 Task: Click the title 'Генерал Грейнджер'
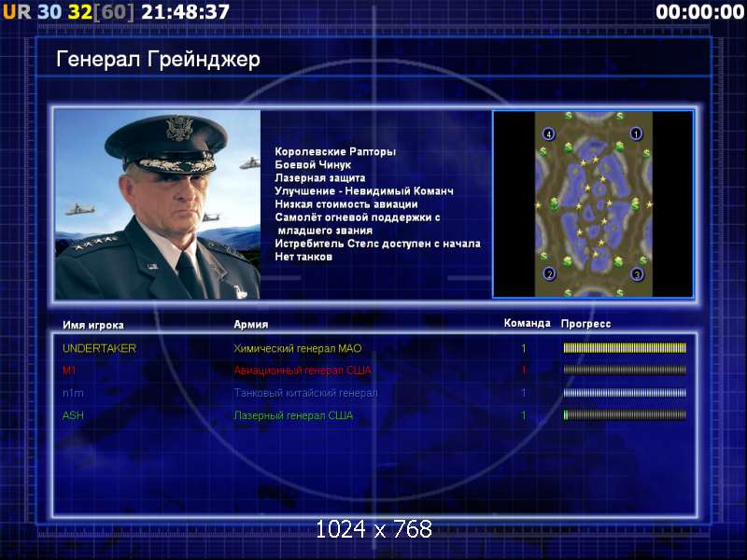[x=158, y=60]
